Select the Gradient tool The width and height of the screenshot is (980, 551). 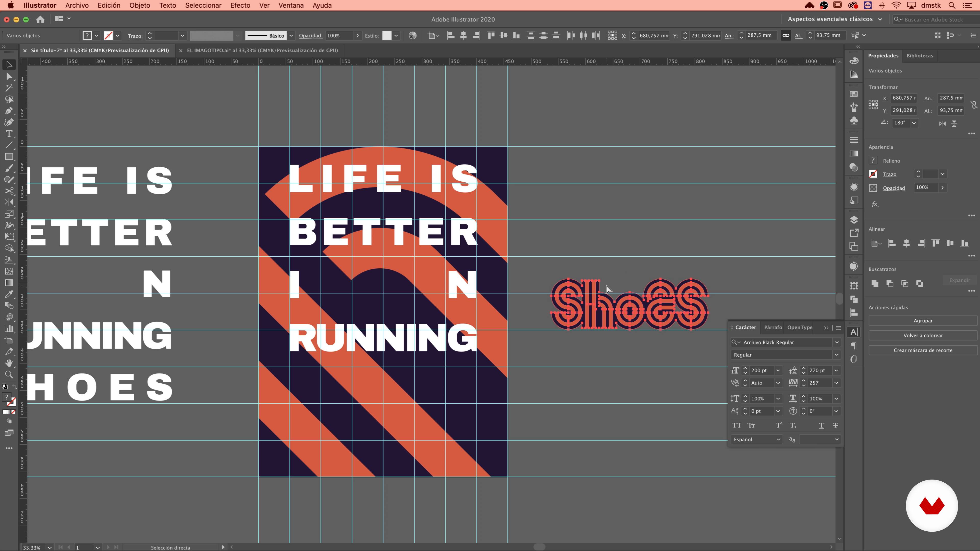click(x=9, y=283)
